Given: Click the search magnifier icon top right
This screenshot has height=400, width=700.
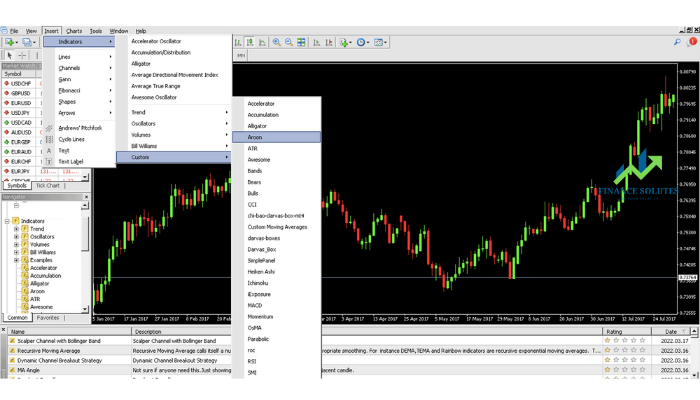Looking at the screenshot, I should [677, 42].
